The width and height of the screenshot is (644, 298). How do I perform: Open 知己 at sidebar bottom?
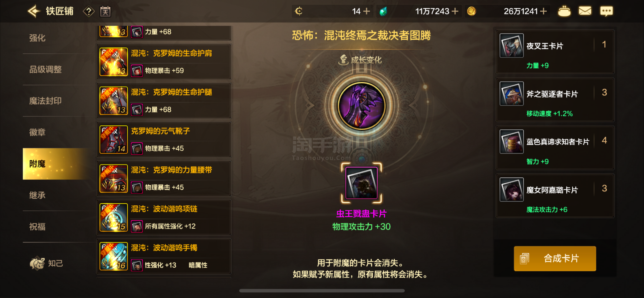tap(47, 263)
